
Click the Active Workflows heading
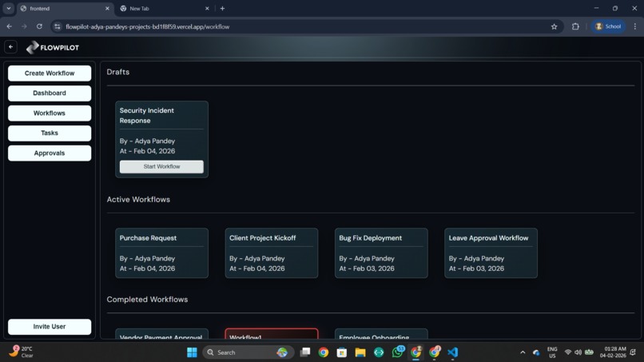click(x=138, y=199)
